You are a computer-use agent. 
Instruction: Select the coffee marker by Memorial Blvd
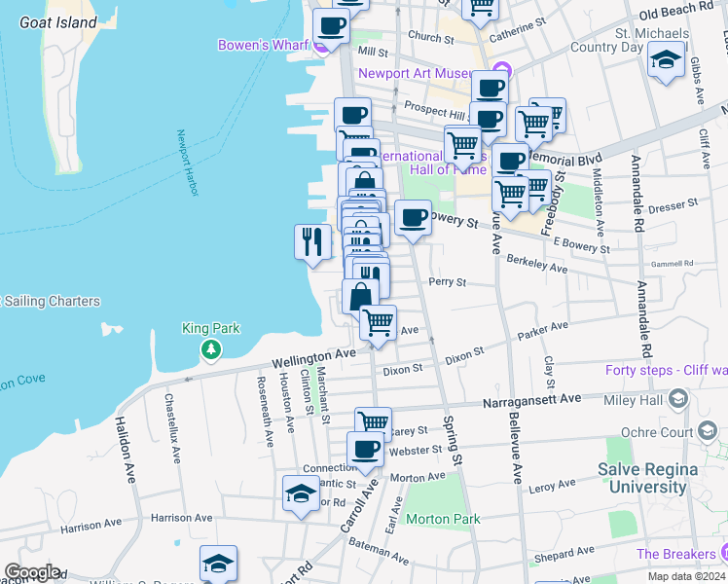click(510, 161)
